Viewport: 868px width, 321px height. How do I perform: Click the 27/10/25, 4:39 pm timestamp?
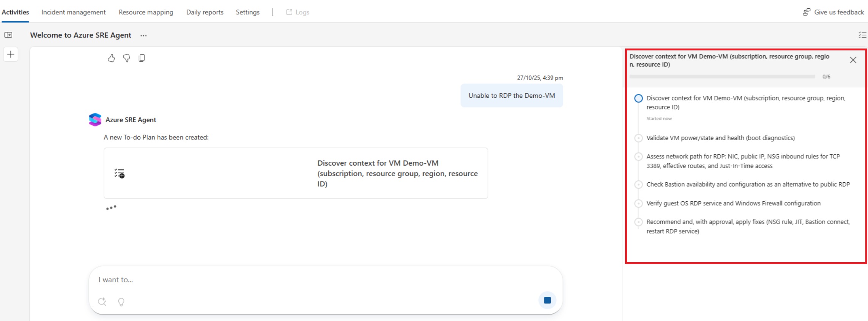(x=540, y=78)
